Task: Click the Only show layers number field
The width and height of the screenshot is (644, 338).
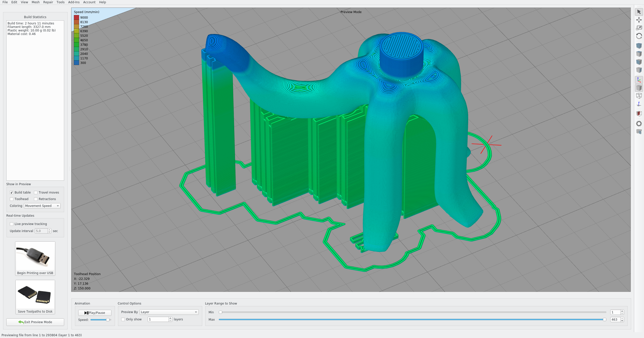Action: [x=158, y=319]
